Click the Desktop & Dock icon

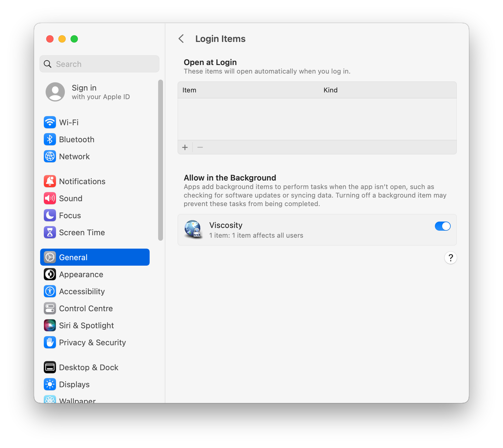tap(50, 367)
